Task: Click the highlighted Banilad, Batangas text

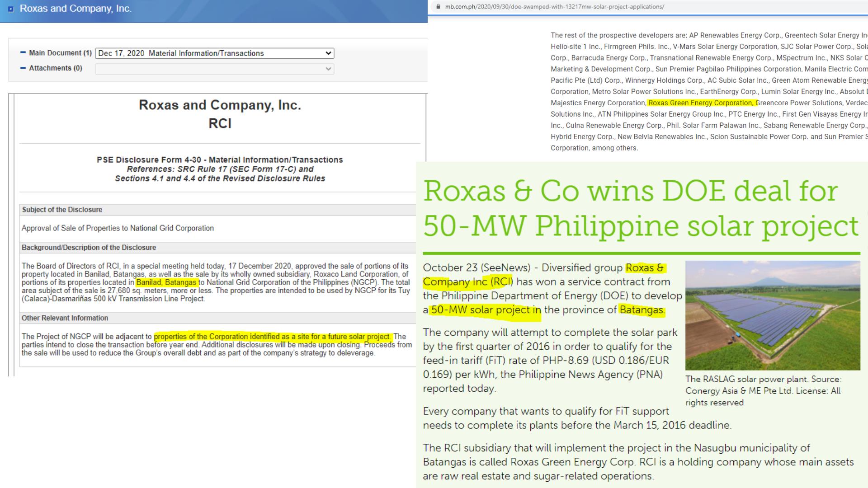Action: [166, 282]
